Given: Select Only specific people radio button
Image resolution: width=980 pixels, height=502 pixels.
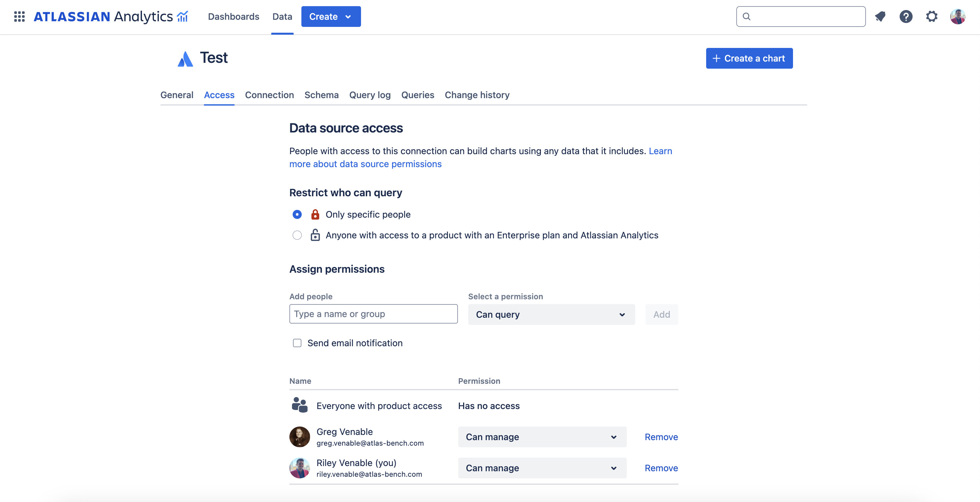Looking at the screenshot, I should tap(297, 214).
